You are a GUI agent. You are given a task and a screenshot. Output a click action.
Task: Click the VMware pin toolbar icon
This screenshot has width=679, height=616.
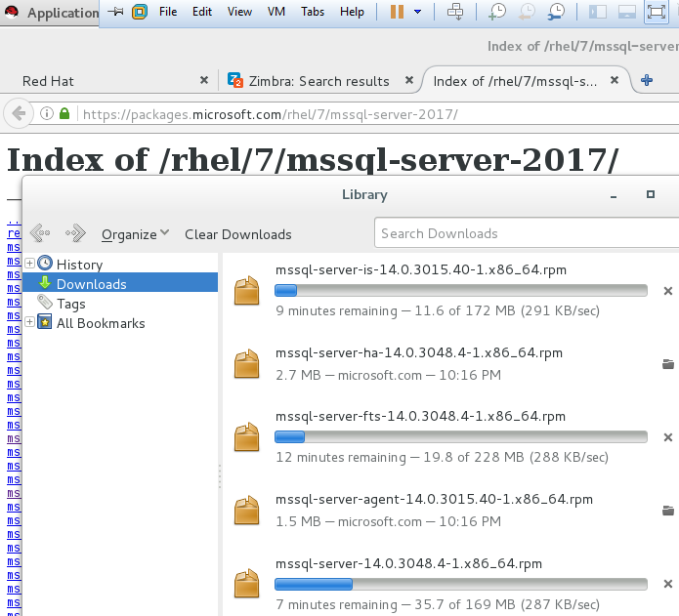115,12
